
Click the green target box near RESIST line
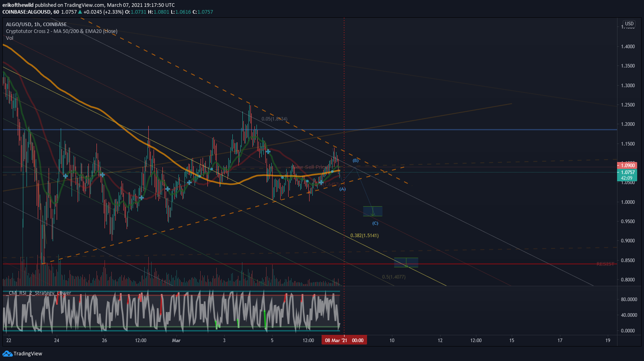(x=406, y=263)
